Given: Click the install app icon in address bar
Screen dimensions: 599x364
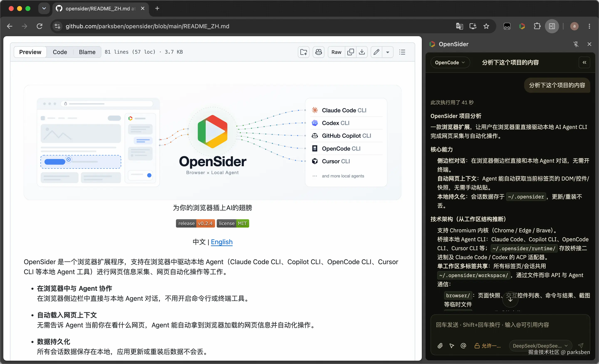Looking at the screenshot, I should [473, 26].
